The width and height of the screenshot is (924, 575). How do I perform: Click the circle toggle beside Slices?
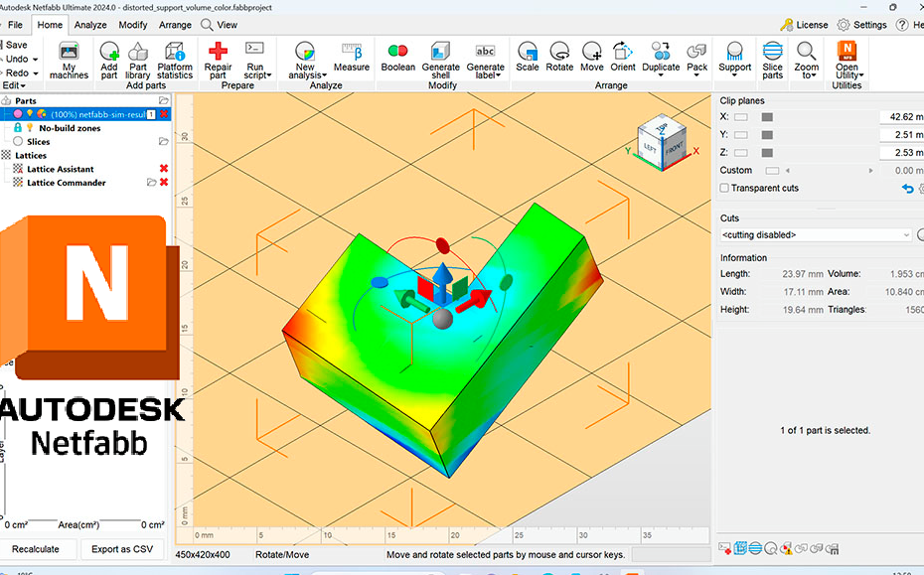point(18,141)
